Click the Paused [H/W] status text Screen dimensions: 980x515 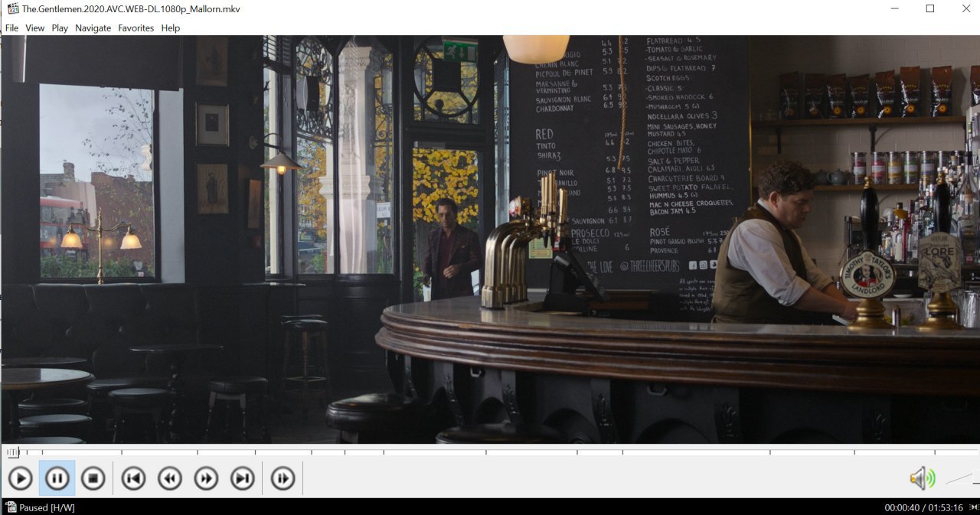click(47, 507)
